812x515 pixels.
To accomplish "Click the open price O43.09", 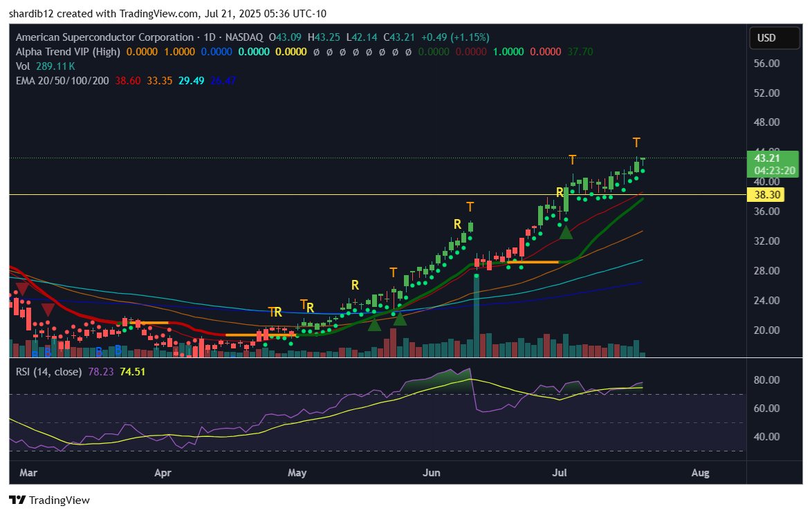I will [x=285, y=37].
